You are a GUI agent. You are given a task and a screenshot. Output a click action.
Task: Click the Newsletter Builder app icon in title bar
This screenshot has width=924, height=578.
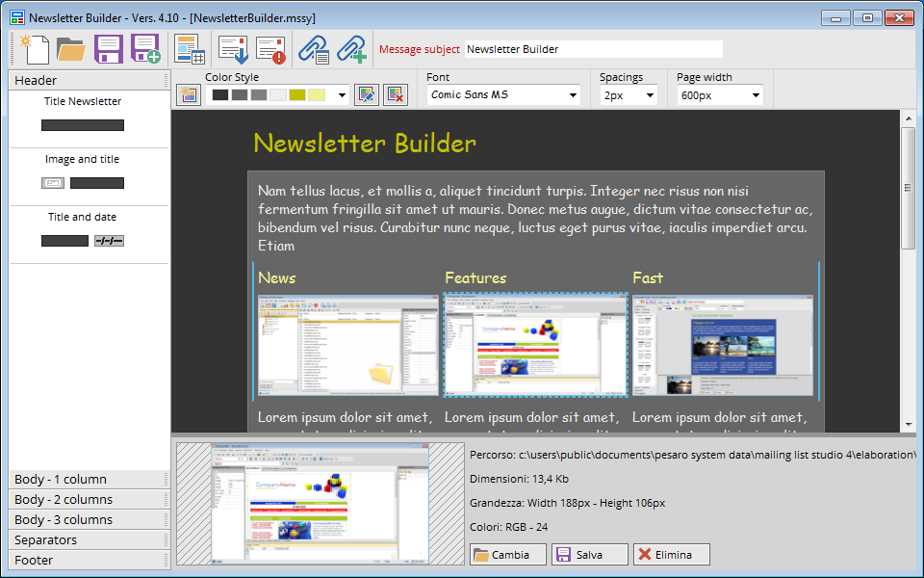[x=17, y=17]
